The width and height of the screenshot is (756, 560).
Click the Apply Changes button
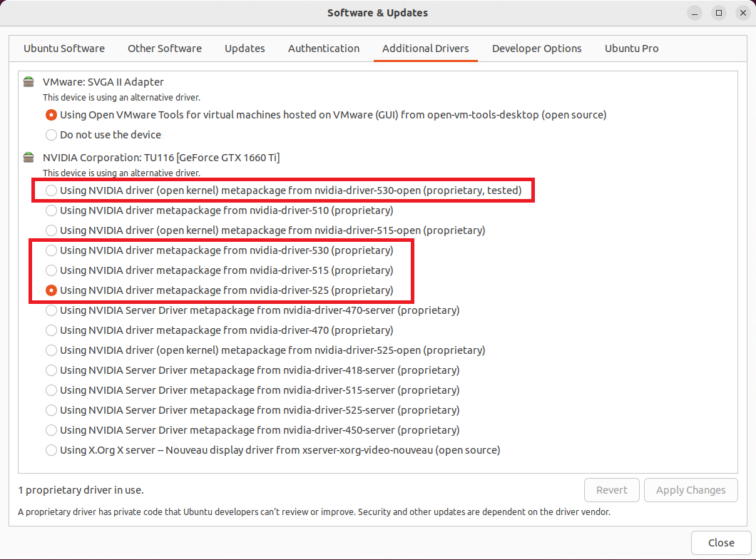(690, 490)
